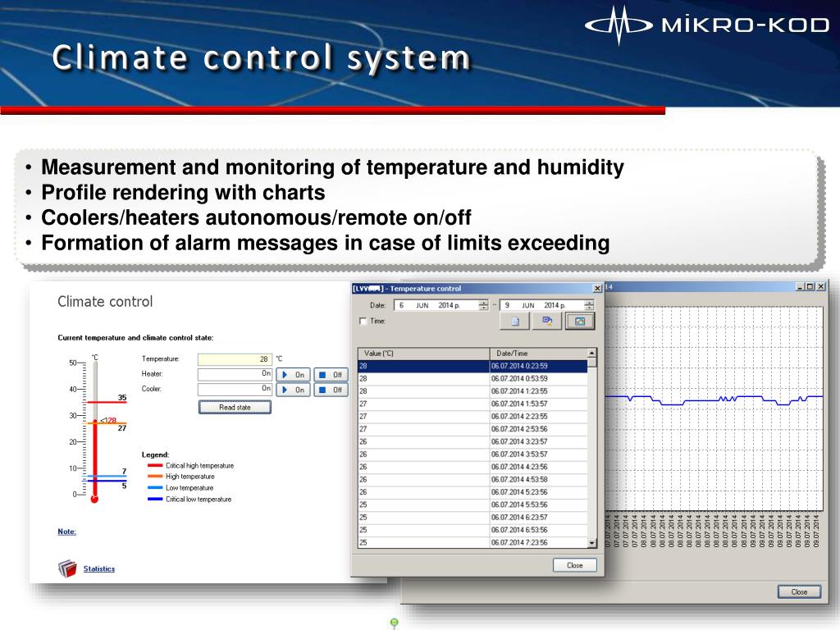Image resolution: width=840 pixels, height=630 pixels.
Task: Select row 06.07.2014 1:53:57
Action: [472, 404]
